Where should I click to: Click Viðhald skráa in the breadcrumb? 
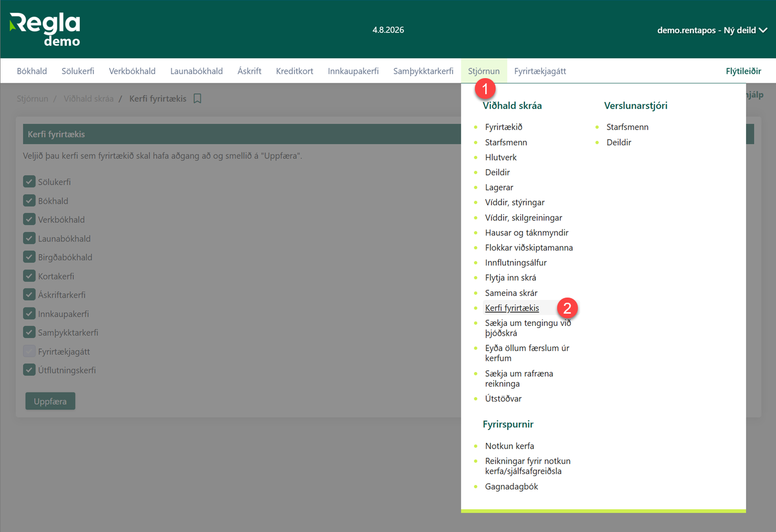pyautogui.click(x=88, y=98)
